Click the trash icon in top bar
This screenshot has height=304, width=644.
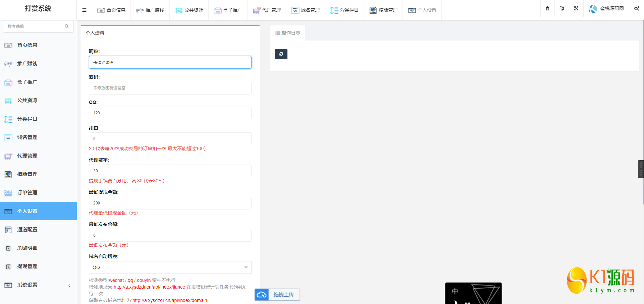click(x=547, y=9)
